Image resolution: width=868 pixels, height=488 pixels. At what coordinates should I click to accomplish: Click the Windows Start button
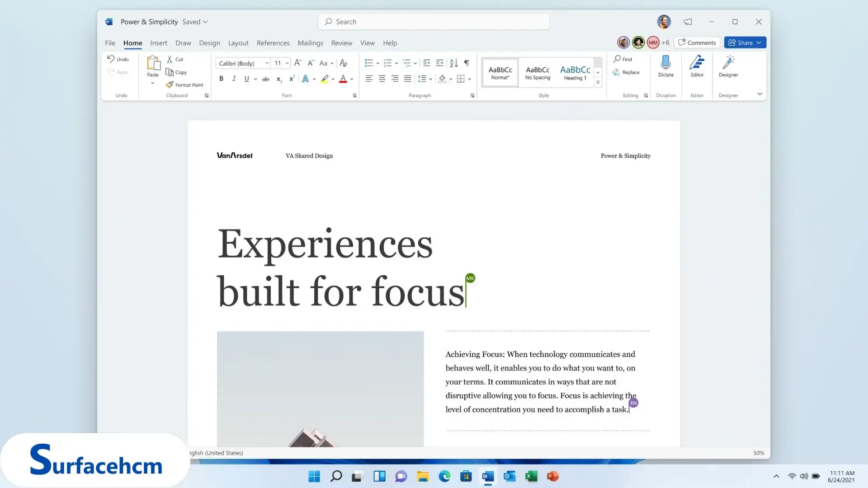tap(314, 476)
